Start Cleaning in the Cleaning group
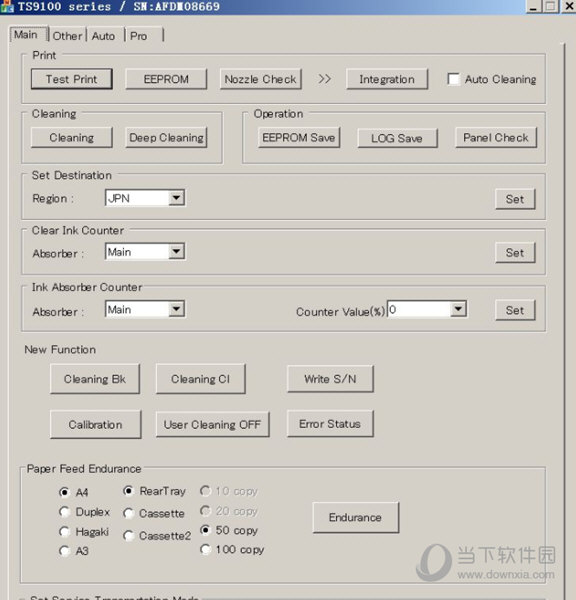The image size is (576, 600). (x=72, y=137)
